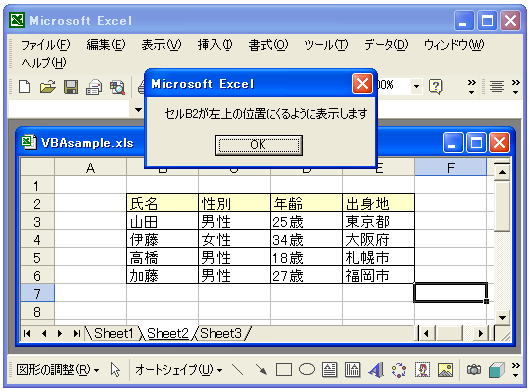Click OK in the message dialog
Image resolution: width=531 pixels, height=392 pixels.
259,145
